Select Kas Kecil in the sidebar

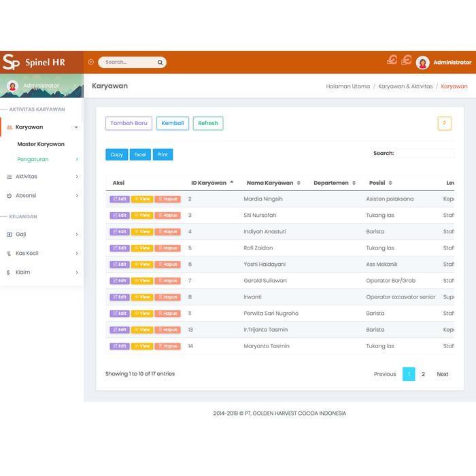27,254
